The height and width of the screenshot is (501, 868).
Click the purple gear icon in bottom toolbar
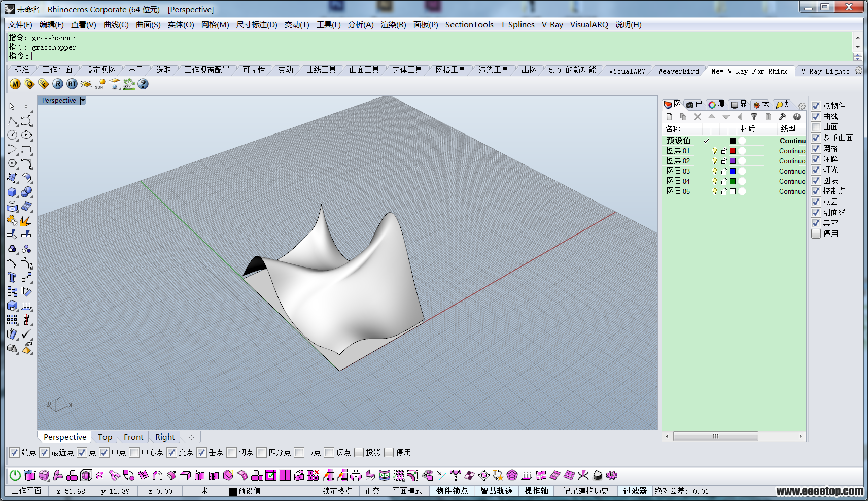(x=612, y=475)
